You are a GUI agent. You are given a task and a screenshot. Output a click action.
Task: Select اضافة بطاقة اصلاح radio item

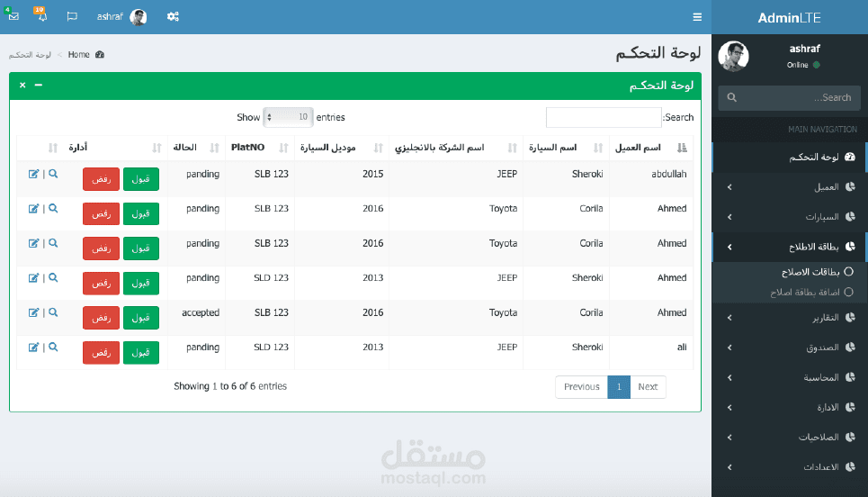pyautogui.click(x=848, y=292)
